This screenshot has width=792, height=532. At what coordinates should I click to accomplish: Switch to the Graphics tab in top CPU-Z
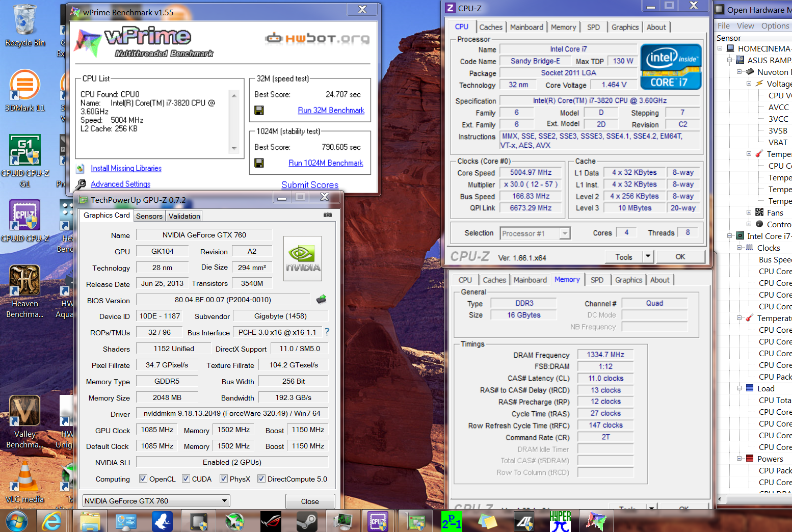[x=625, y=27]
